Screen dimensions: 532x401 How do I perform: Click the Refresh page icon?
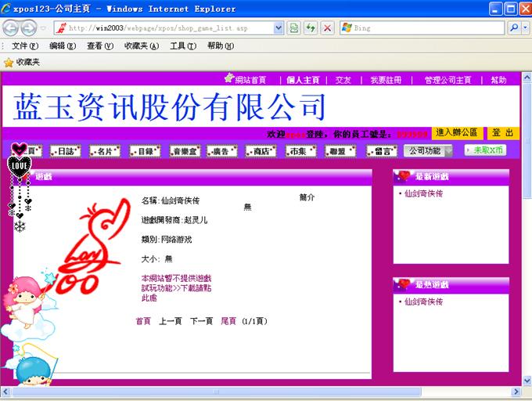click(x=310, y=28)
